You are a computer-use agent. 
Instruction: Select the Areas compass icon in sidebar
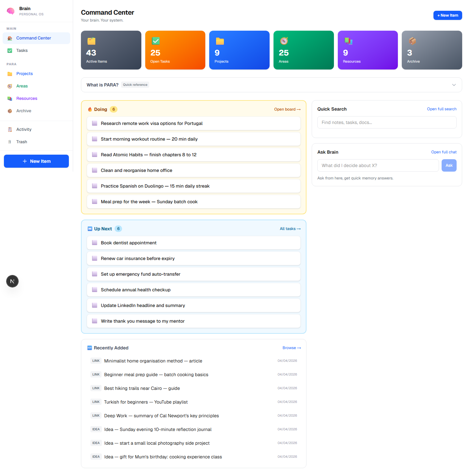[10, 86]
